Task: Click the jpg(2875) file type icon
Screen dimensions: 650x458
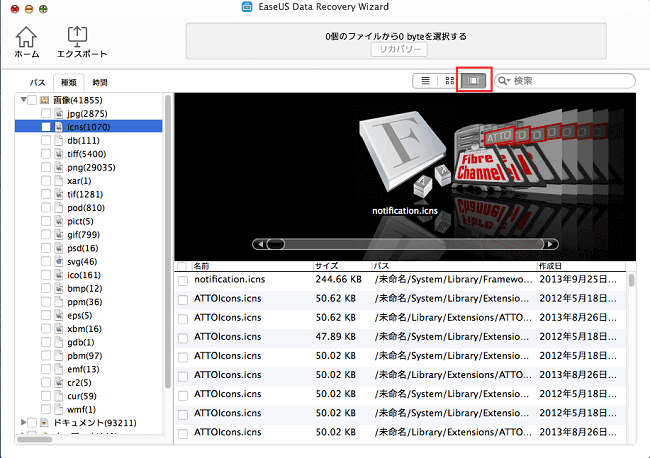Action: (x=59, y=114)
